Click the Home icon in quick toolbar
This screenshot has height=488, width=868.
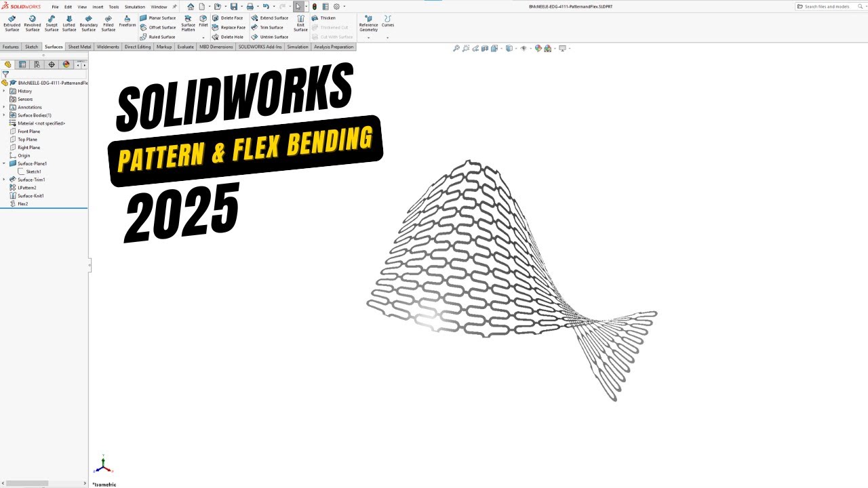191,7
